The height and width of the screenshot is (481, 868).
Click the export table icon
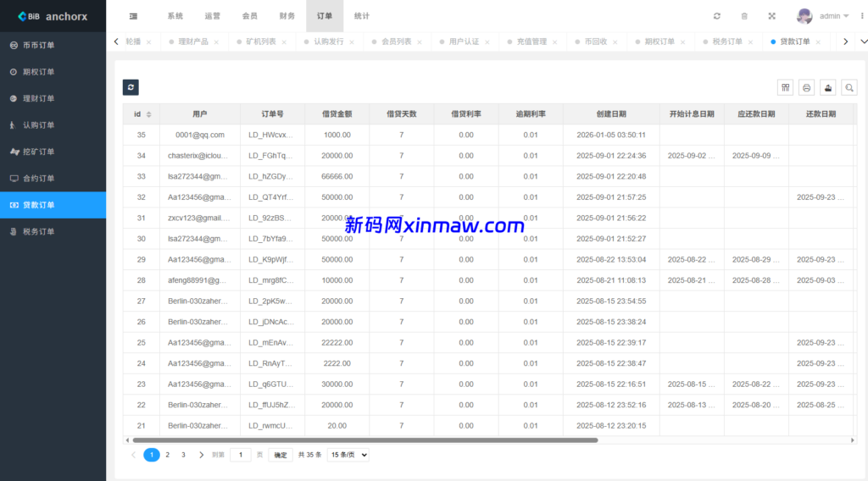click(827, 87)
